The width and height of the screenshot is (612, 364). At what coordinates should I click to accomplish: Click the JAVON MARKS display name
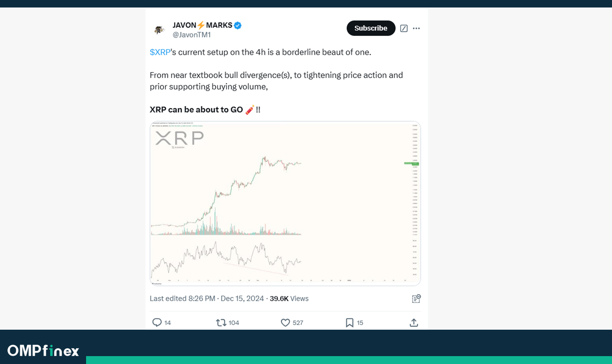203,25
